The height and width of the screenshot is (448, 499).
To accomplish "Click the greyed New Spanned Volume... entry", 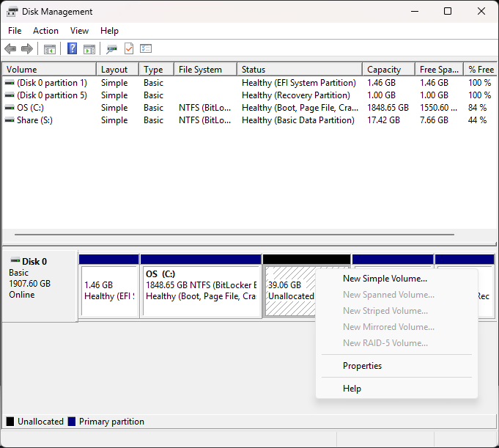I will 396,295.
